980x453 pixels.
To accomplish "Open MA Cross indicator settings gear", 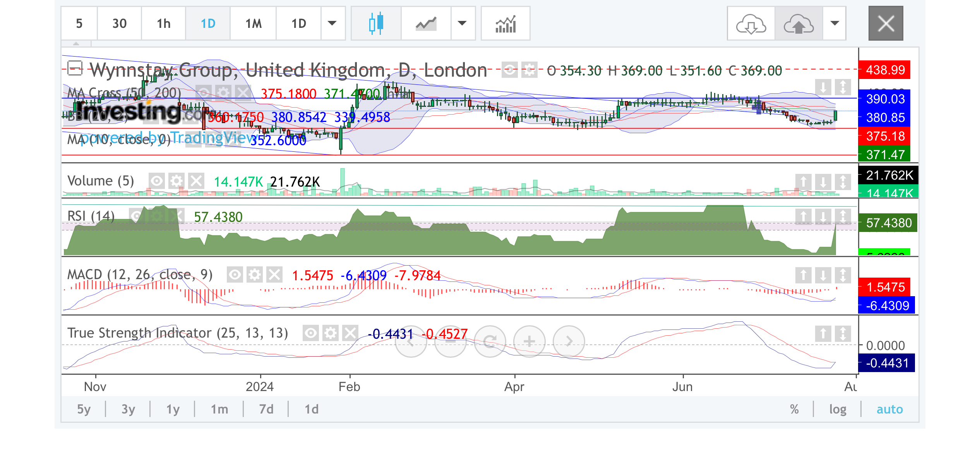I will pos(223,93).
